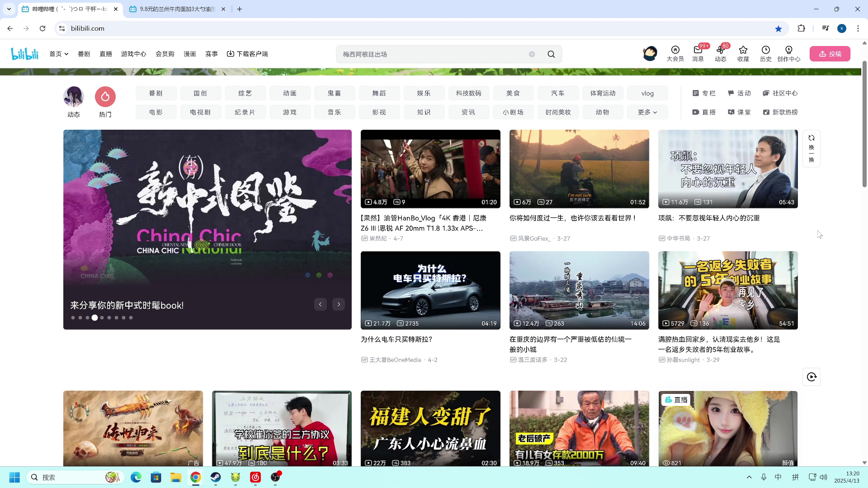This screenshot has height=488, width=868.
Task: Open volume control in system tray
Action: 823,477
